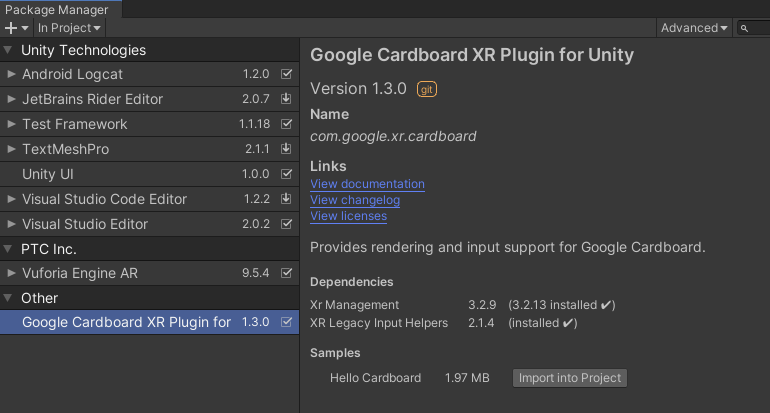Select TextMeshPro package

coord(149,149)
